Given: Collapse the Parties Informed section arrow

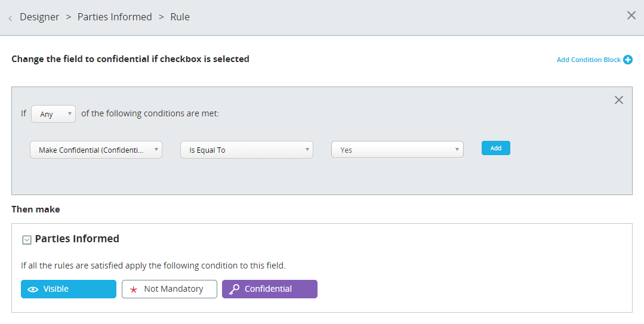Looking at the screenshot, I should [26, 240].
